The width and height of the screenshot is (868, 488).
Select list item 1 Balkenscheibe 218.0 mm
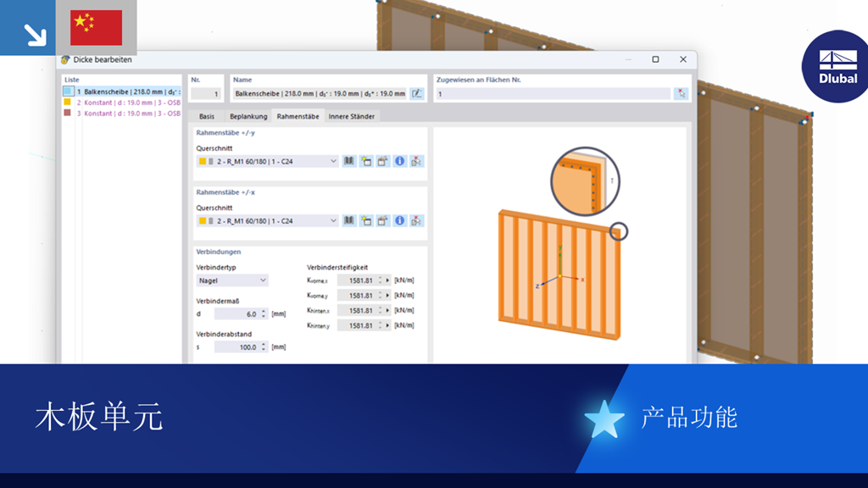[x=122, y=91]
